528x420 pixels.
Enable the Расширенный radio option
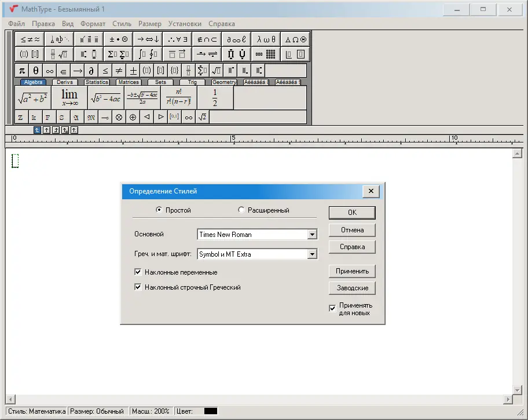[x=241, y=211]
